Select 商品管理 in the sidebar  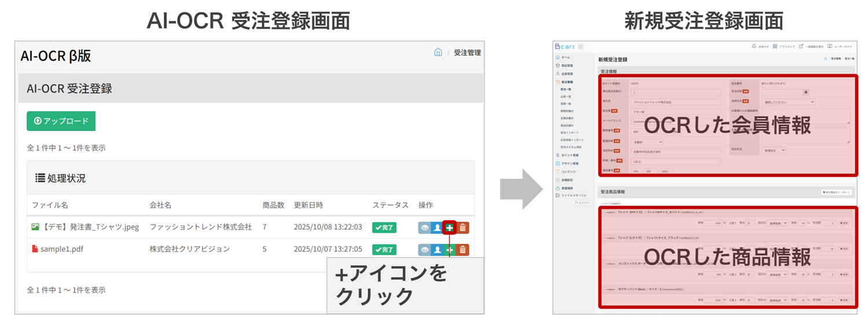(x=567, y=65)
